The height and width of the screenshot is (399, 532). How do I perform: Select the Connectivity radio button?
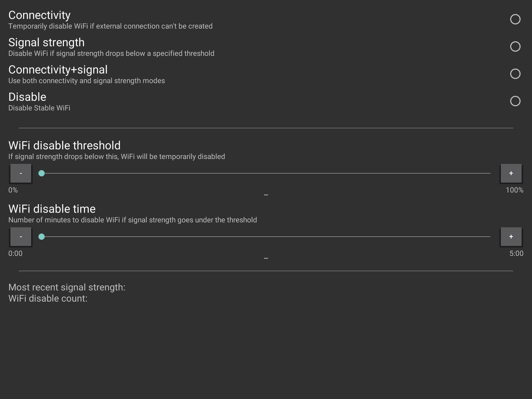click(515, 19)
